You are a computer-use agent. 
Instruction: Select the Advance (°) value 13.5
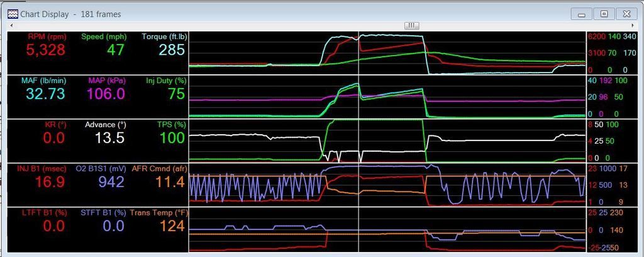click(109, 138)
